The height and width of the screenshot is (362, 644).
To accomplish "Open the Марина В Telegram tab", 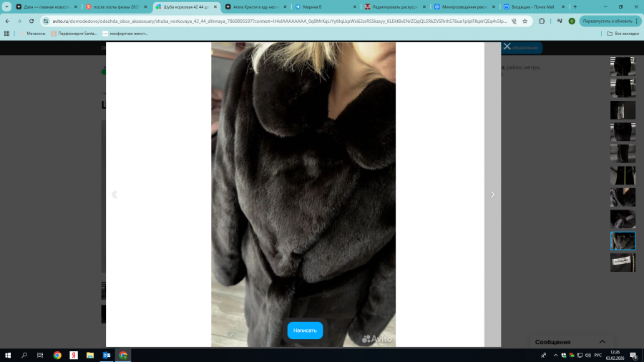I will [x=323, y=6].
